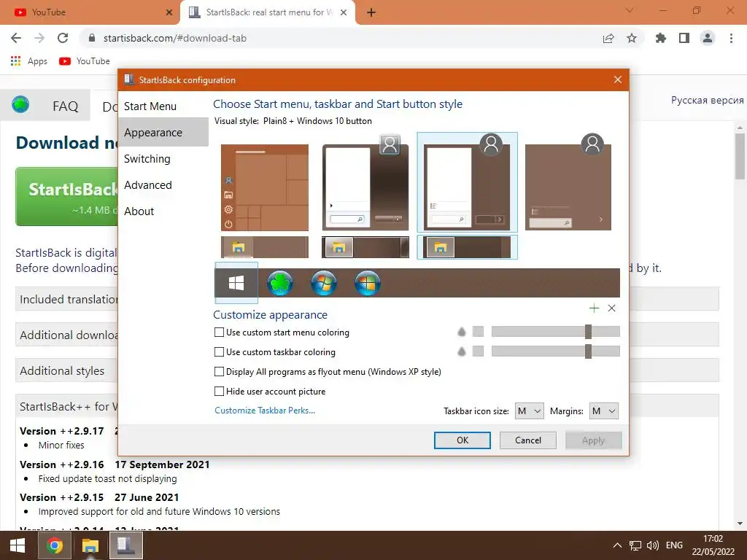Show hidden system tray icons
Image resolution: width=747 pixels, height=560 pixels.
(x=617, y=545)
